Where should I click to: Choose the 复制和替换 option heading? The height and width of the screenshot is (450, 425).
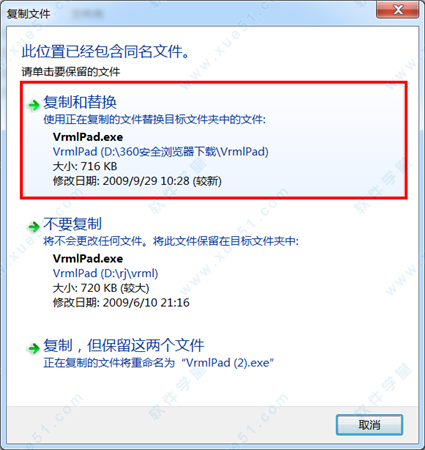coord(80,102)
